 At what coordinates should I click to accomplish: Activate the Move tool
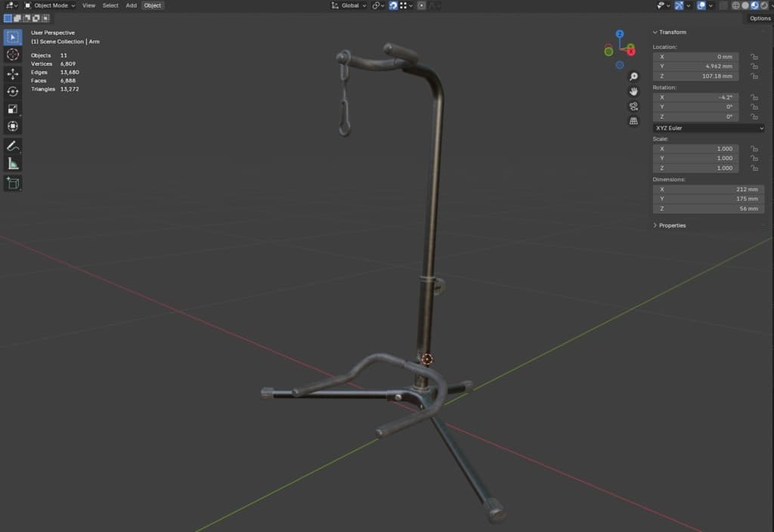pos(13,73)
